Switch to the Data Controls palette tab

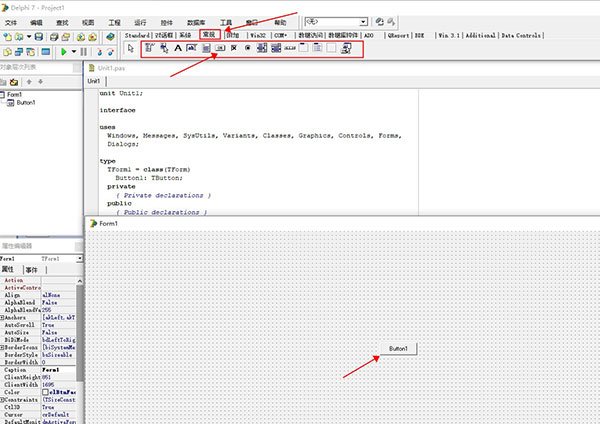click(x=521, y=35)
